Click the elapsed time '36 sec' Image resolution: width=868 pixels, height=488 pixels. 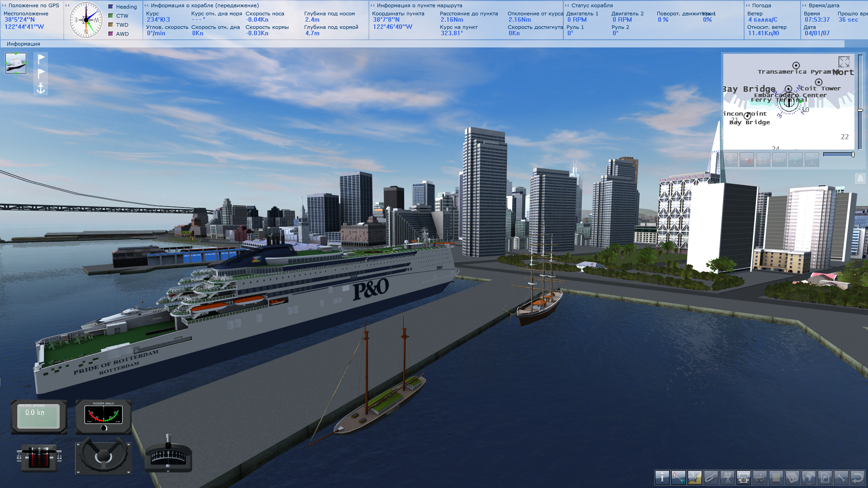pos(848,19)
